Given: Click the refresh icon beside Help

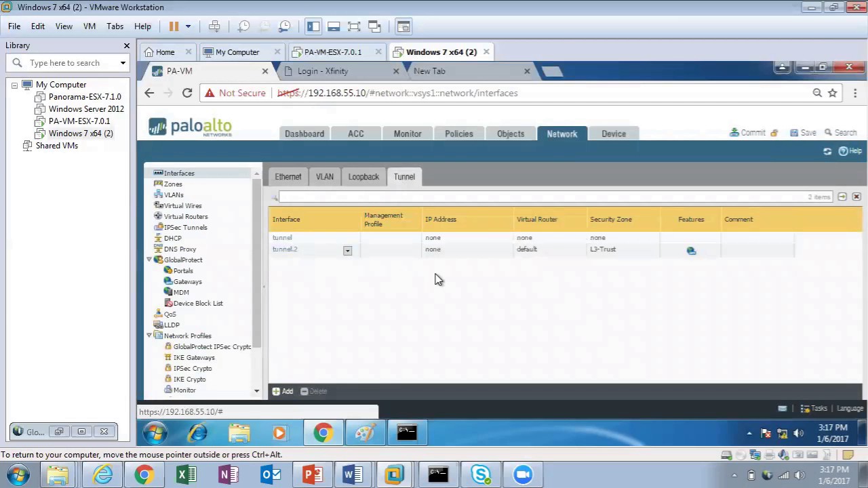Looking at the screenshot, I should click(x=827, y=151).
